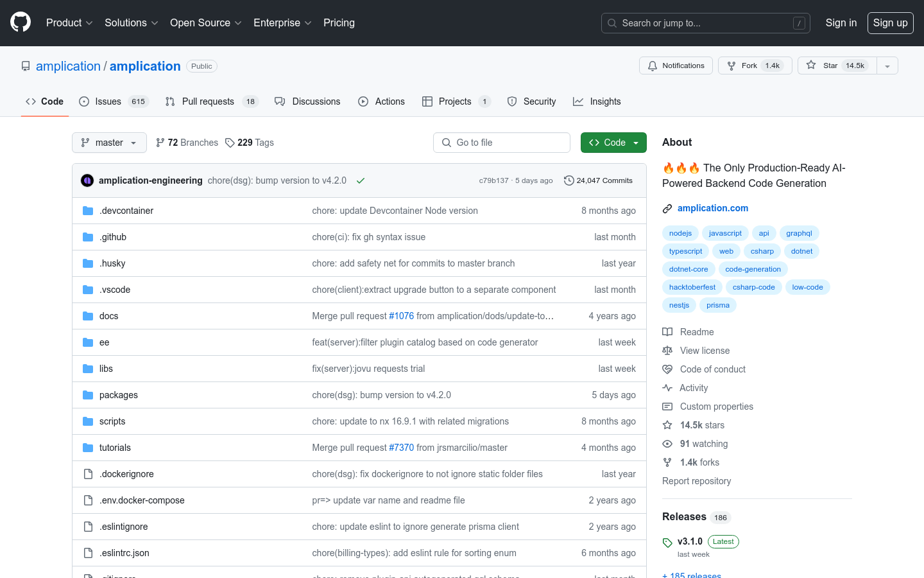924x578 pixels.
Task: Click the packages folder icon
Action: click(88, 395)
